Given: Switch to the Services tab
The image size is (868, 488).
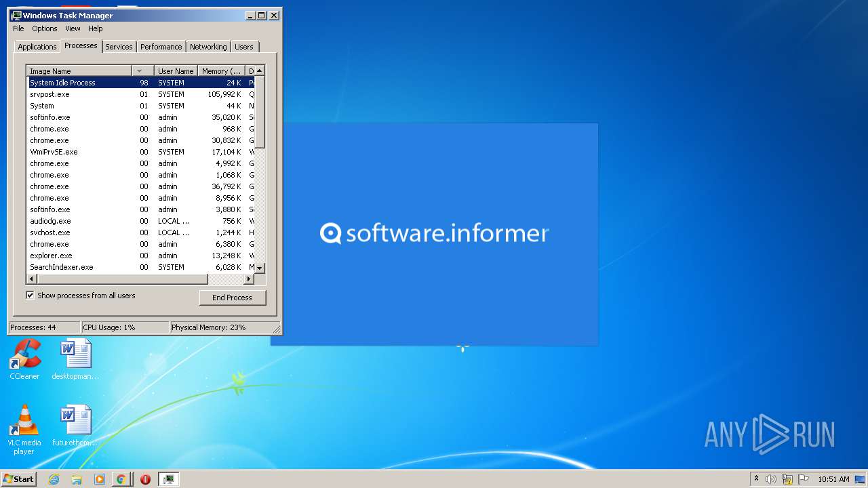Looking at the screenshot, I should (119, 47).
